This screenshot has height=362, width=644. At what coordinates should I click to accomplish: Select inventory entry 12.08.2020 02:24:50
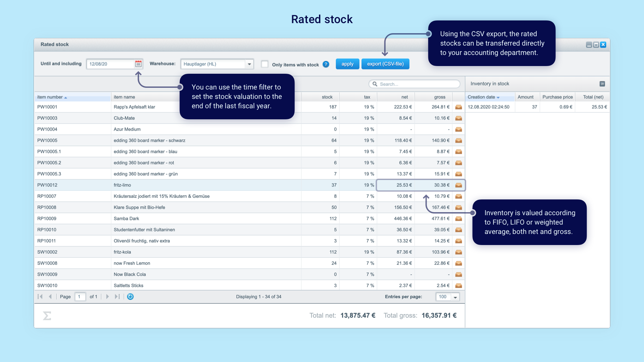pyautogui.click(x=537, y=107)
